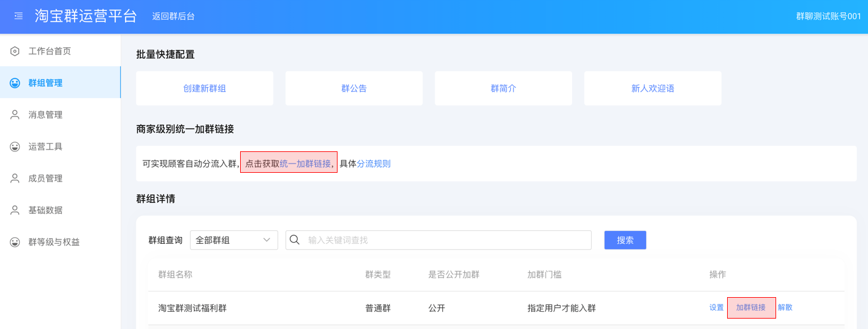Image resolution: width=868 pixels, height=329 pixels.
Task: Click the 群等级与权益 smiley icon
Action: tap(15, 242)
